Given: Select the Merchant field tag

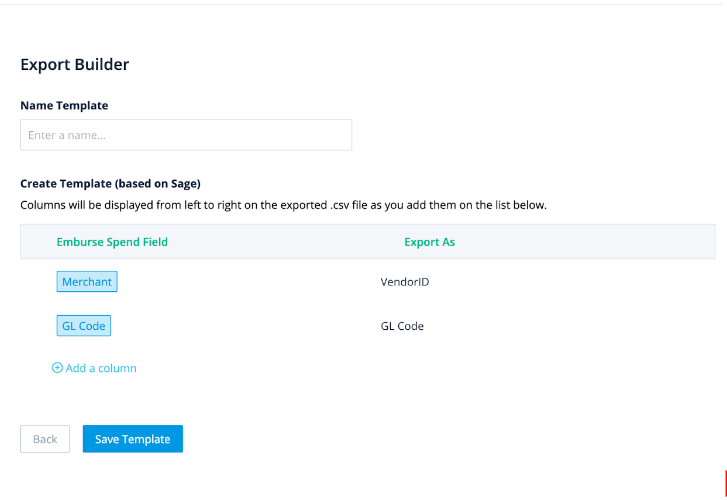Looking at the screenshot, I should (87, 282).
